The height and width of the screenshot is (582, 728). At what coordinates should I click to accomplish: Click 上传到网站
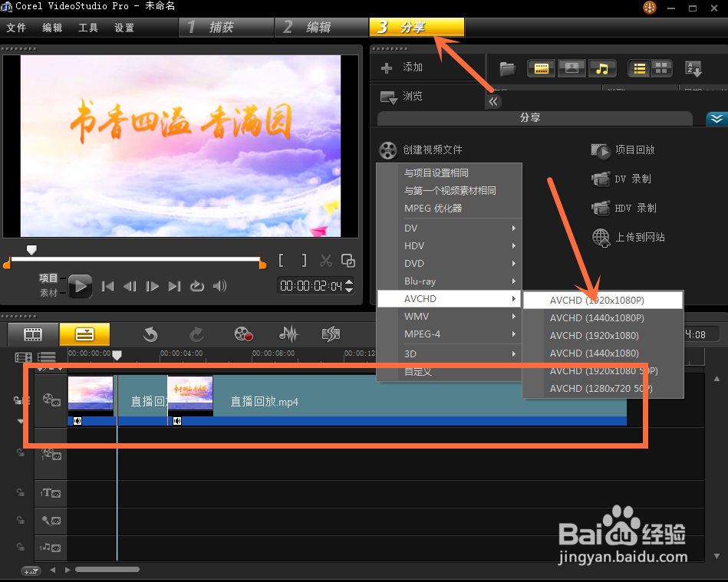pos(628,238)
